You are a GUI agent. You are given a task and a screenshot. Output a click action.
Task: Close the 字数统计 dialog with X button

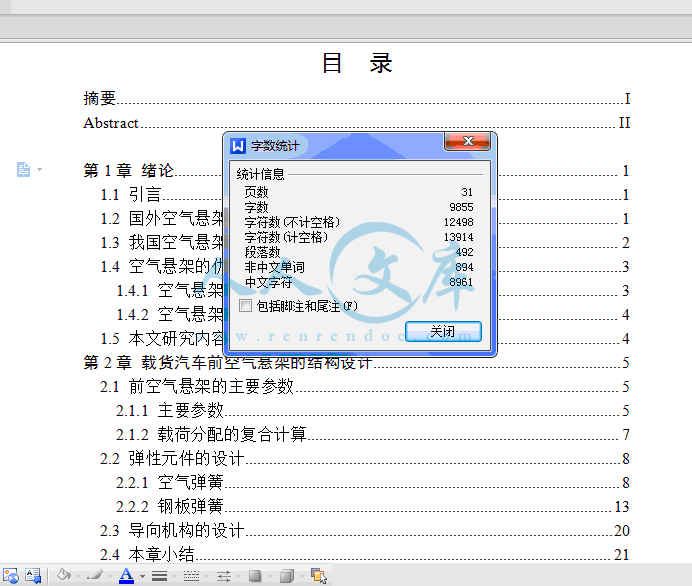click(x=467, y=141)
